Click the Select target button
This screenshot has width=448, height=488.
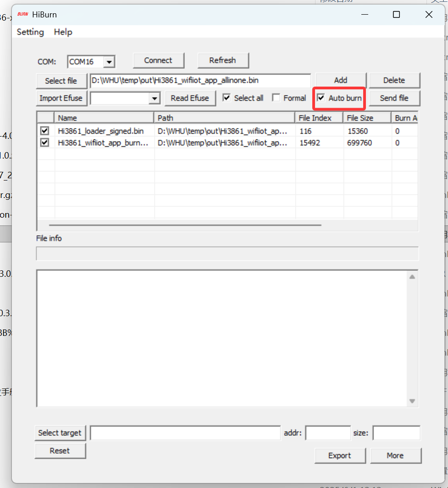(x=60, y=433)
